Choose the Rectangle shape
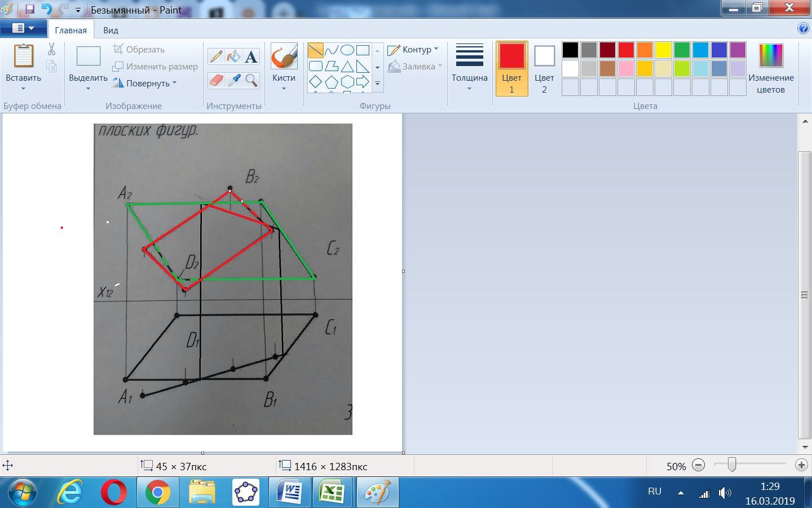812x508 pixels. tap(363, 50)
